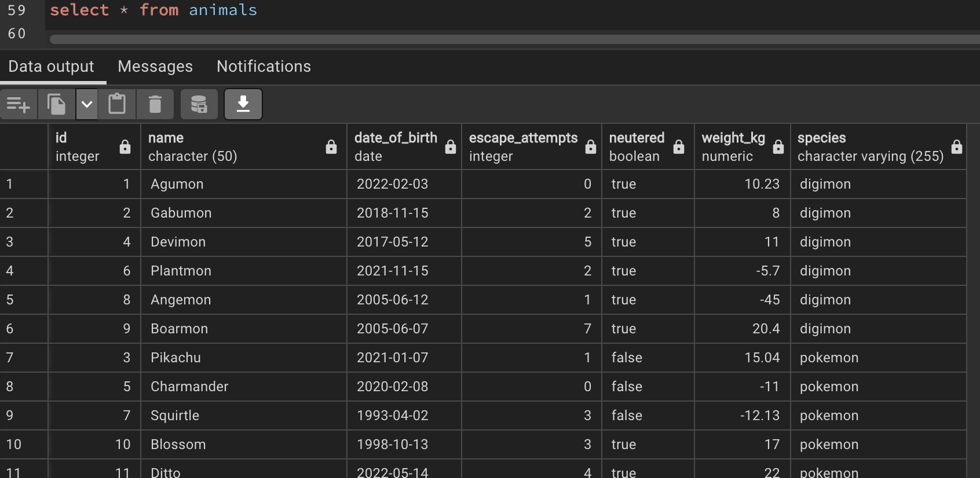Click Charmander's id cell 5
This screenshot has height=478, width=980.
coord(94,387)
